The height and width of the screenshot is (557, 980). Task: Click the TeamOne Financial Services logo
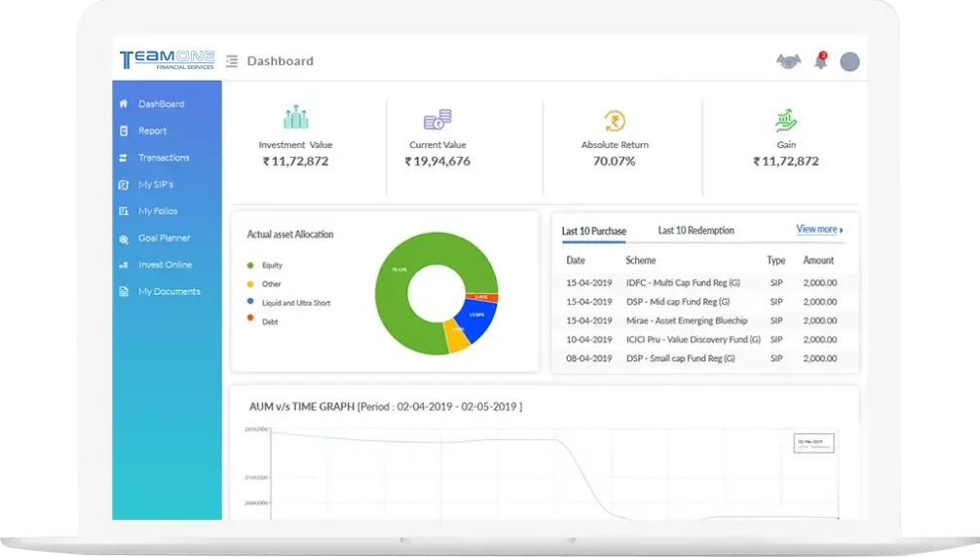[x=167, y=60]
